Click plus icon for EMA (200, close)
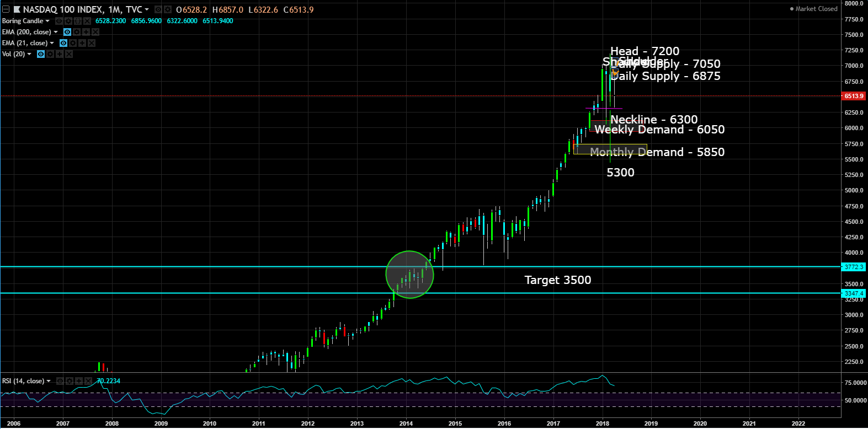868x429 pixels. tap(86, 32)
